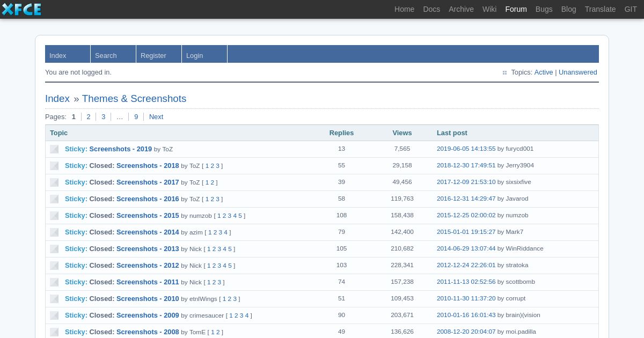The width and height of the screenshot is (644, 338).
Task: Open last post 2015-12-25 02:00:02
Action: point(466,215)
